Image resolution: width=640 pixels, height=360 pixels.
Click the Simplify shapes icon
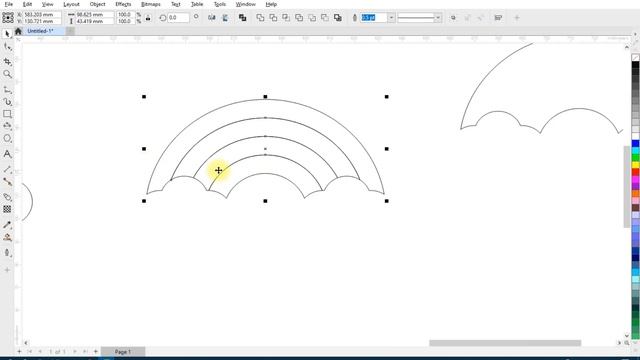pyautogui.click(x=299, y=18)
